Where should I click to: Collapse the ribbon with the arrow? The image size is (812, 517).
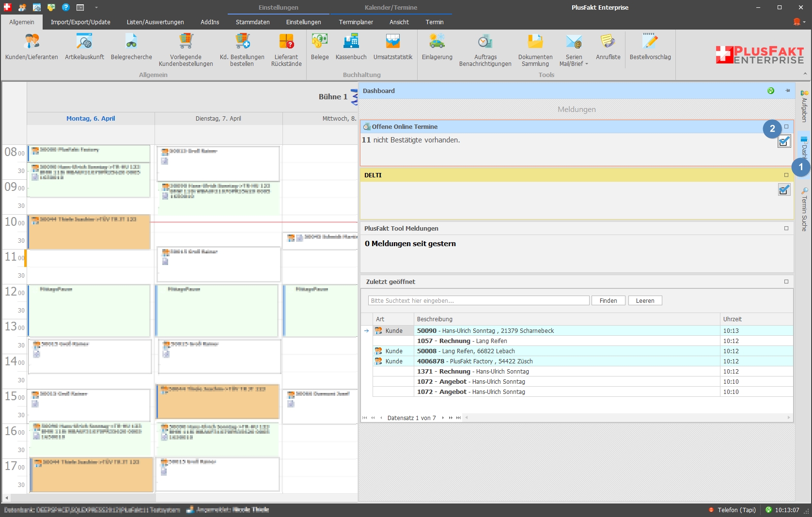(x=805, y=74)
